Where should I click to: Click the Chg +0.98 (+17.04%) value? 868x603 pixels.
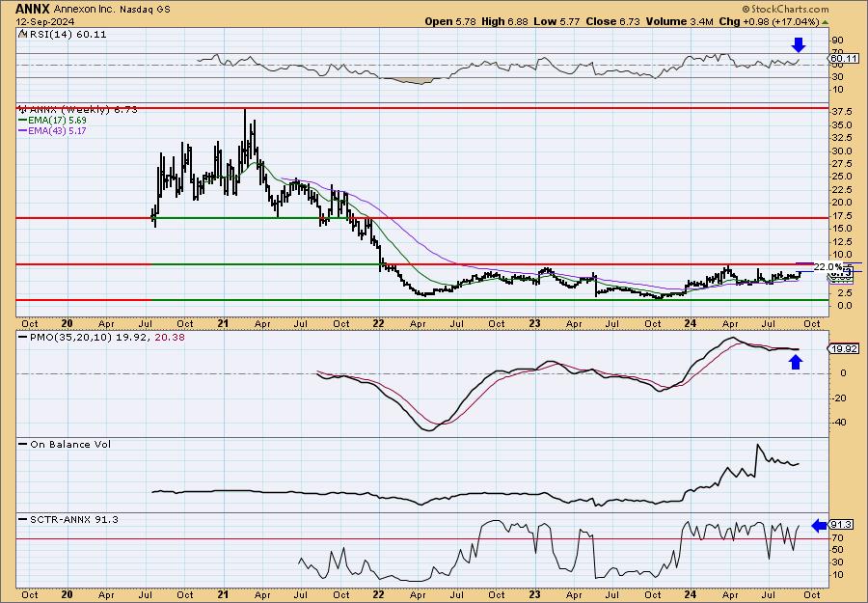click(x=769, y=21)
